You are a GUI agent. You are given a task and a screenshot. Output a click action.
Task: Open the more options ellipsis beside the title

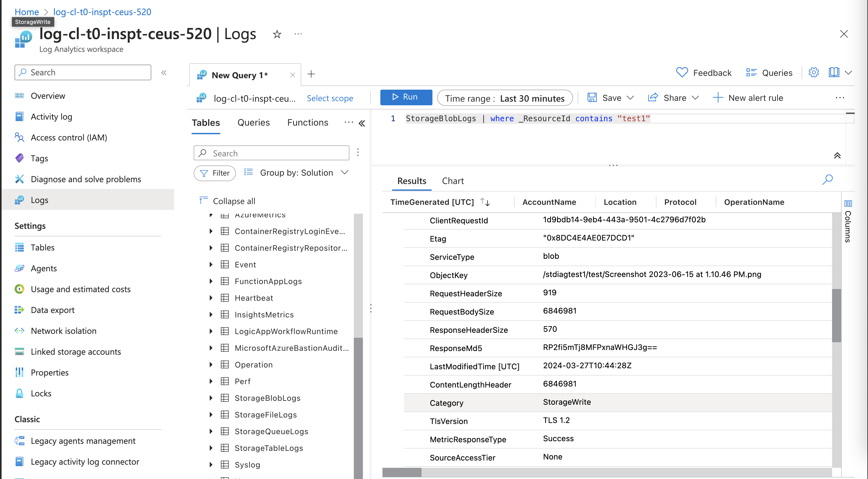298,34
